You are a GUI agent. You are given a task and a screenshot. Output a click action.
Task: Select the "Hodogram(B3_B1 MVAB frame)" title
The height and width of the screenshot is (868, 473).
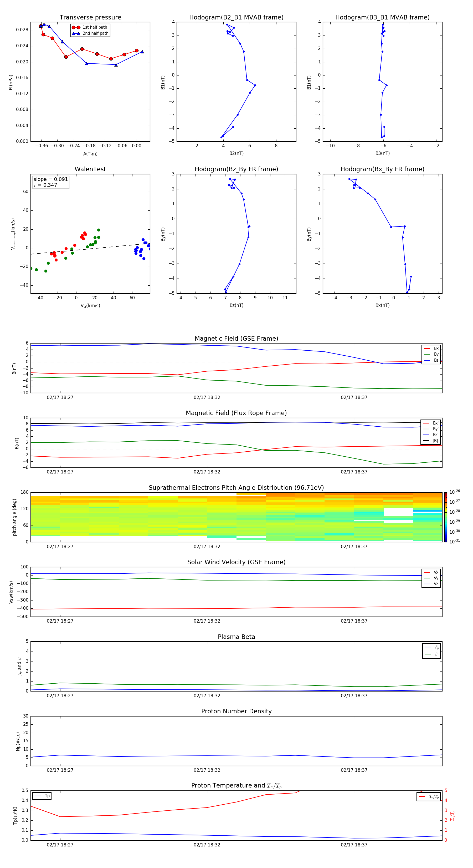coord(382,18)
